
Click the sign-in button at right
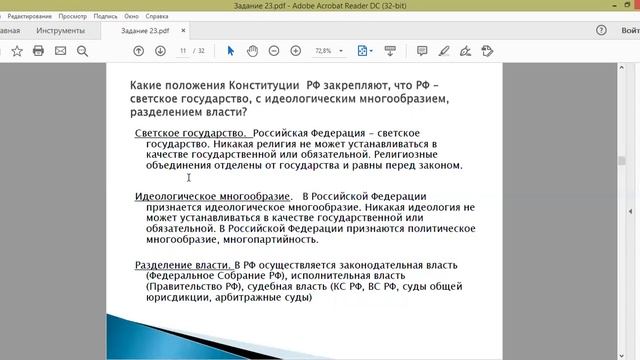pos(630,31)
